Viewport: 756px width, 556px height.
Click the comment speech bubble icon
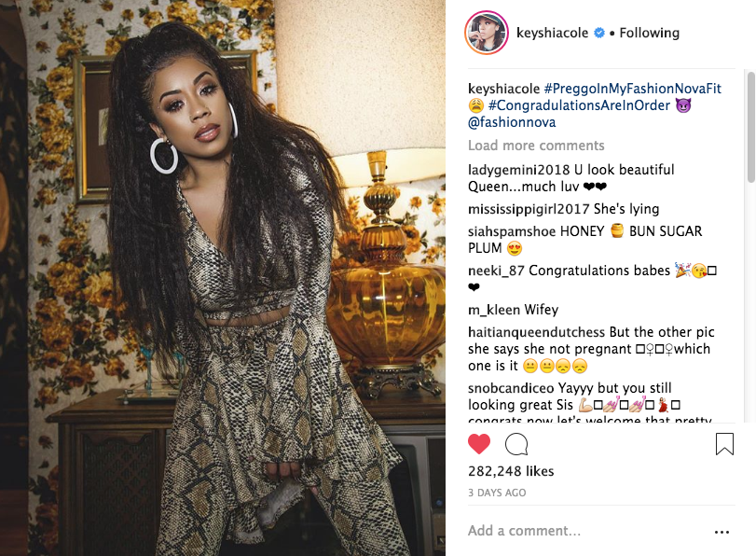click(516, 444)
